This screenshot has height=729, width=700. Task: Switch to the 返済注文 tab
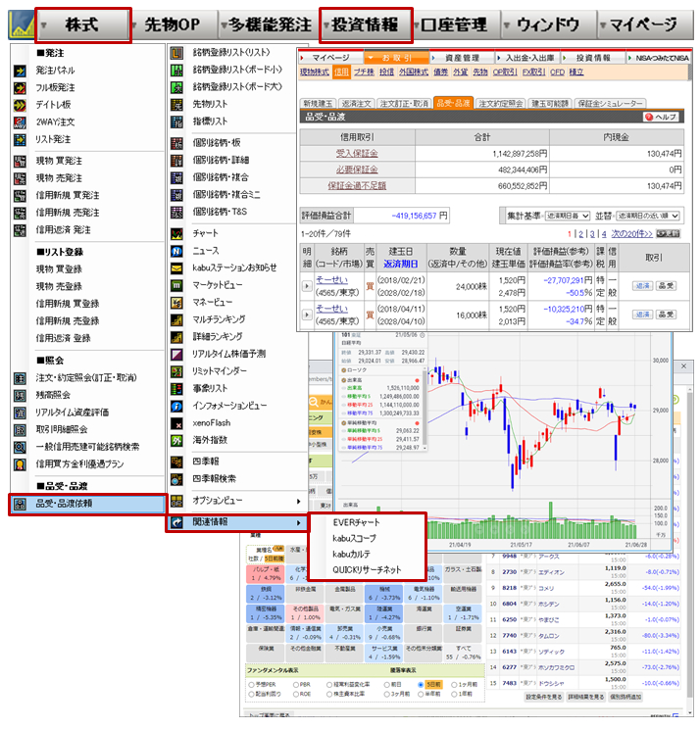(356, 104)
